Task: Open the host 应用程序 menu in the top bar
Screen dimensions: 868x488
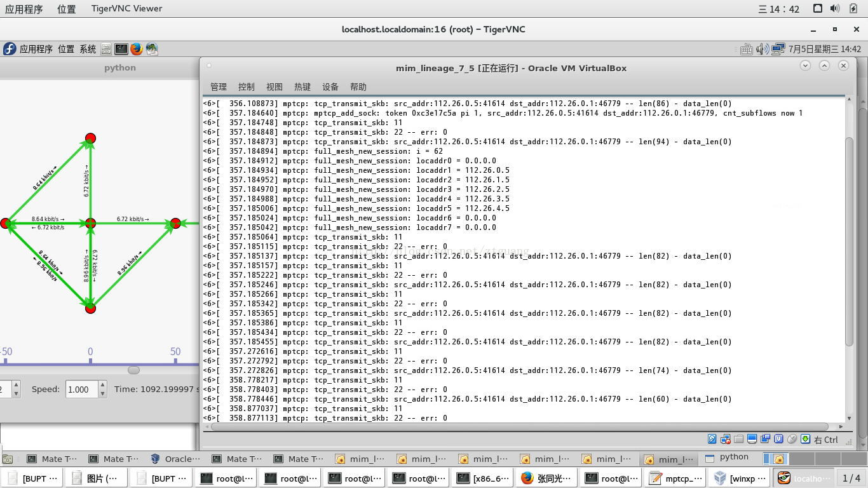Action: pyautogui.click(x=24, y=9)
